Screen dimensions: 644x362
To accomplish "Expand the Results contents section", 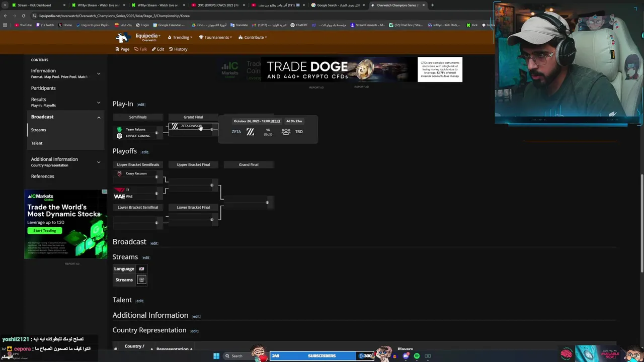I will (x=99, y=102).
